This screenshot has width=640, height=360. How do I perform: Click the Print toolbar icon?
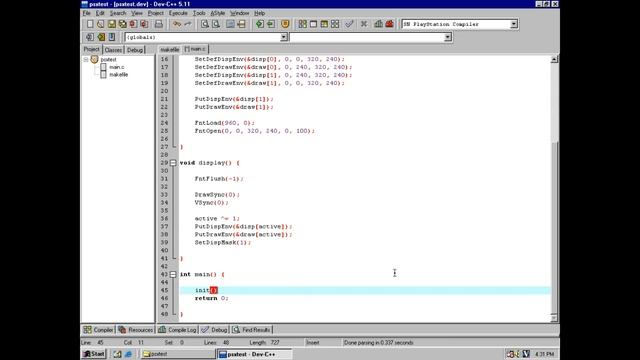158,24
